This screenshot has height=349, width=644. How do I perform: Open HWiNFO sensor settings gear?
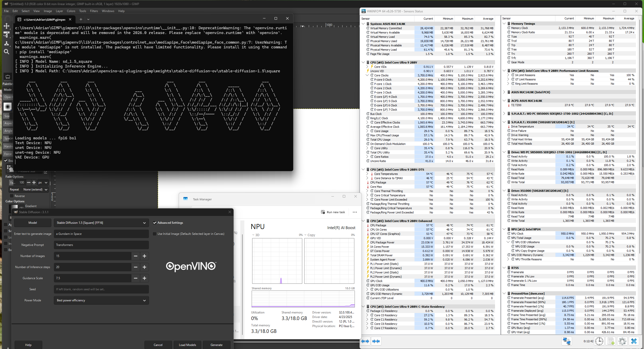pyautogui.click(x=622, y=341)
